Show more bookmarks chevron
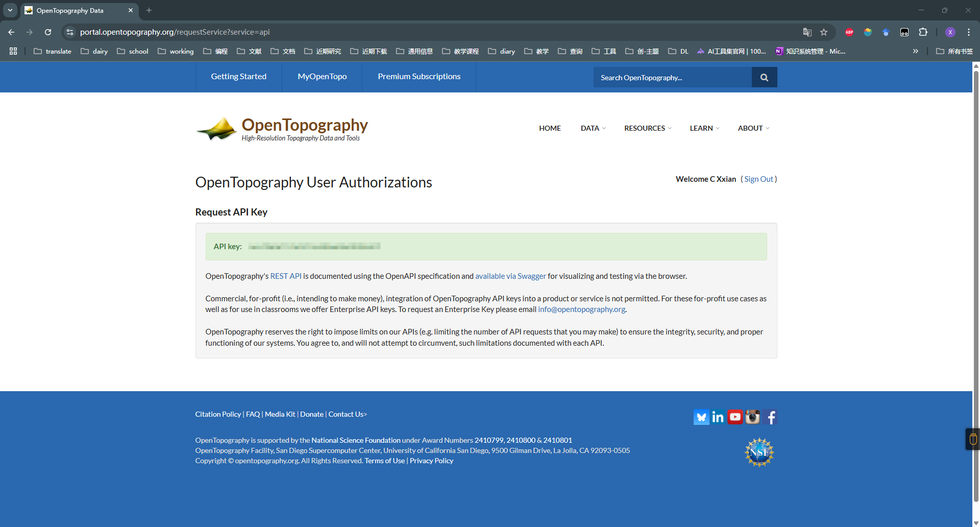 [x=916, y=51]
